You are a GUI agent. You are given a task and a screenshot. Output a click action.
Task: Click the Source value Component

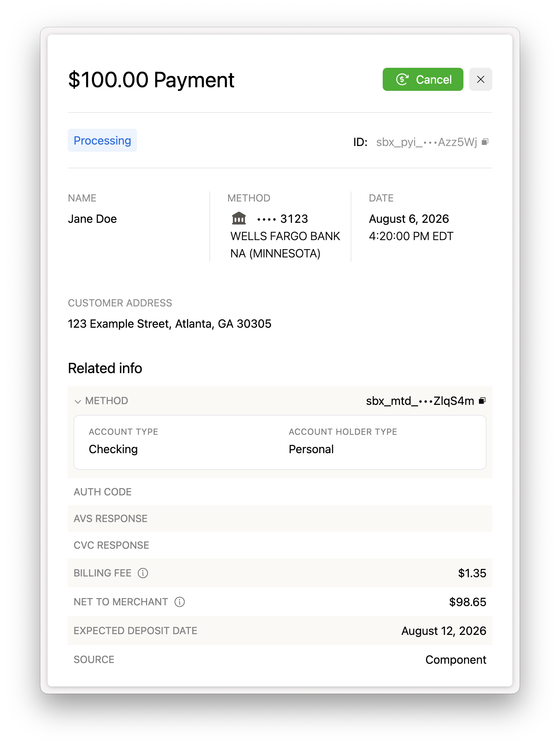pos(456,660)
